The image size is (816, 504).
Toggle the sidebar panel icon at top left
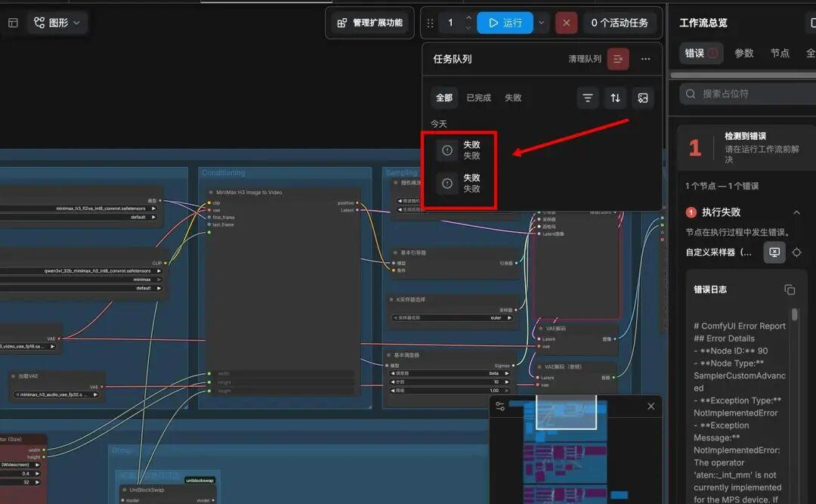13,23
